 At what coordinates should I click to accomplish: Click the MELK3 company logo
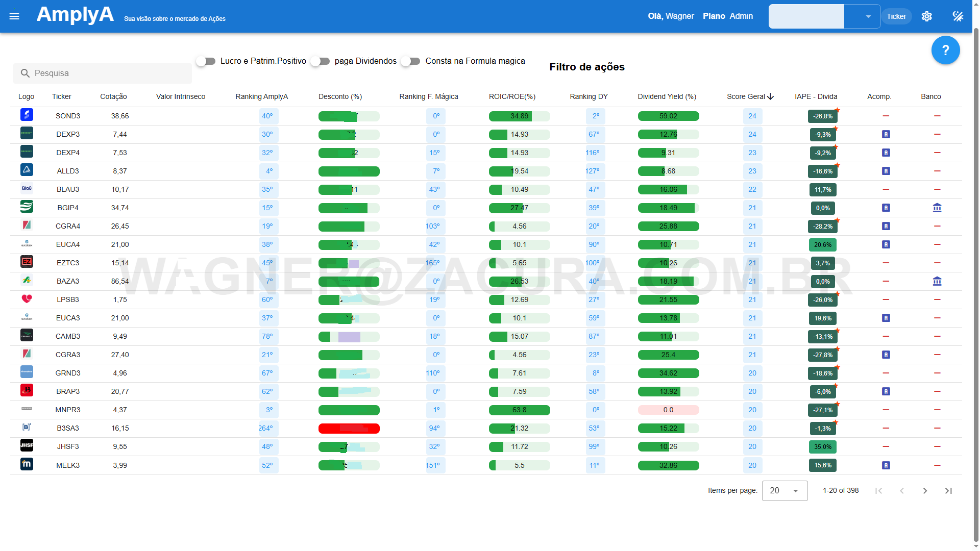[x=27, y=464]
